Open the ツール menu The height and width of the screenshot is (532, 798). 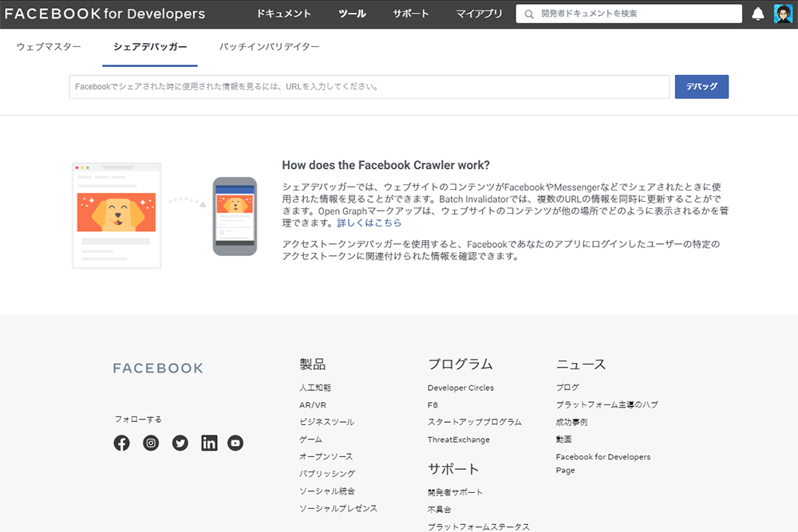click(352, 14)
